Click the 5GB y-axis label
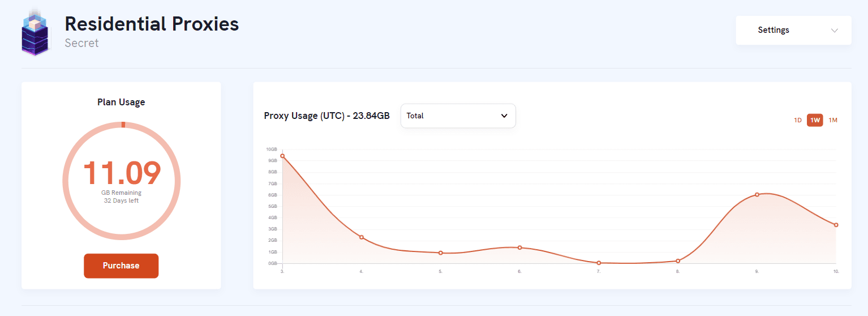 click(272, 206)
